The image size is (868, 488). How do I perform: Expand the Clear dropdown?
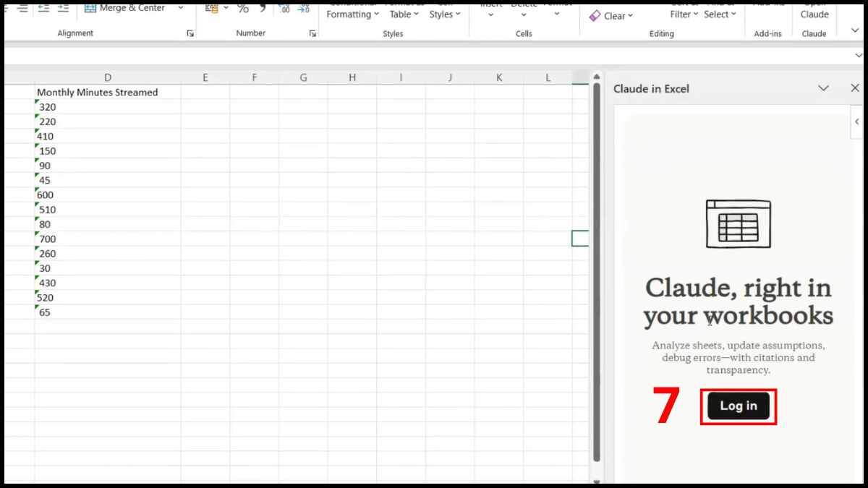click(x=630, y=16)
